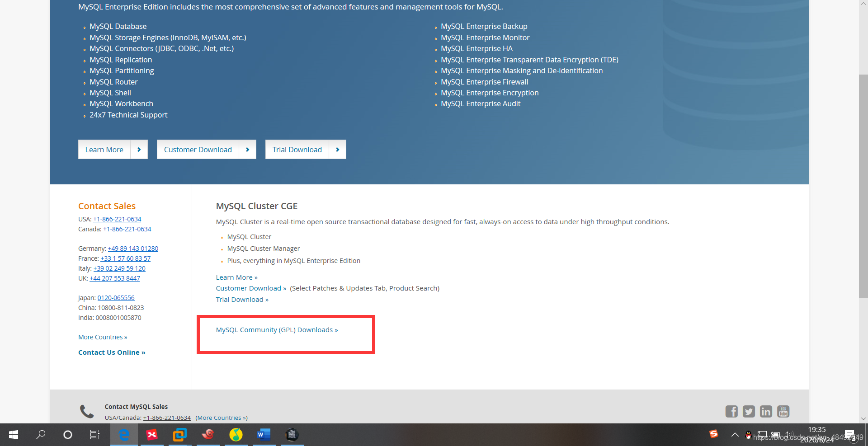Click arrow next to Customer Download button
The height and width of the screenshot is (446, 868).
tap(248, 150)
